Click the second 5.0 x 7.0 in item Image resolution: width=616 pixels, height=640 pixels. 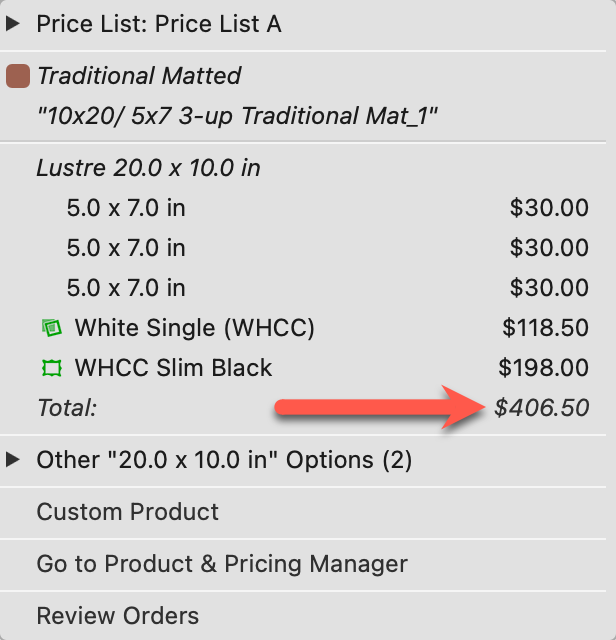(x=126, y=248)
